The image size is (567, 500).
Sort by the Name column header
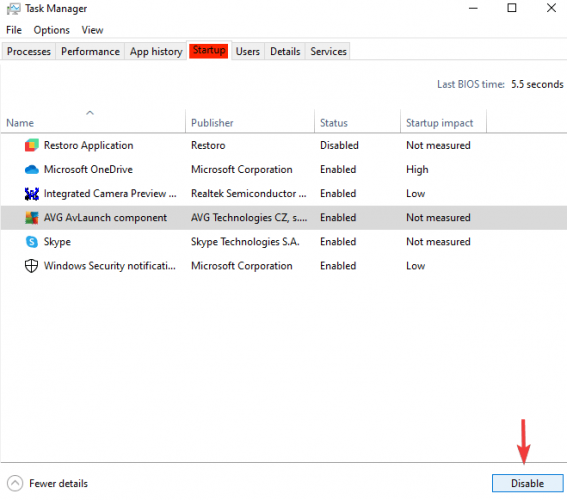(x=20, y=123)
